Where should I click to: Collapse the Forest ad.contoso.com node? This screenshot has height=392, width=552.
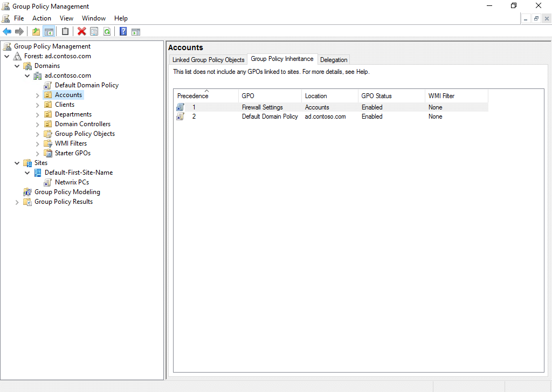(x=6, y=56)
